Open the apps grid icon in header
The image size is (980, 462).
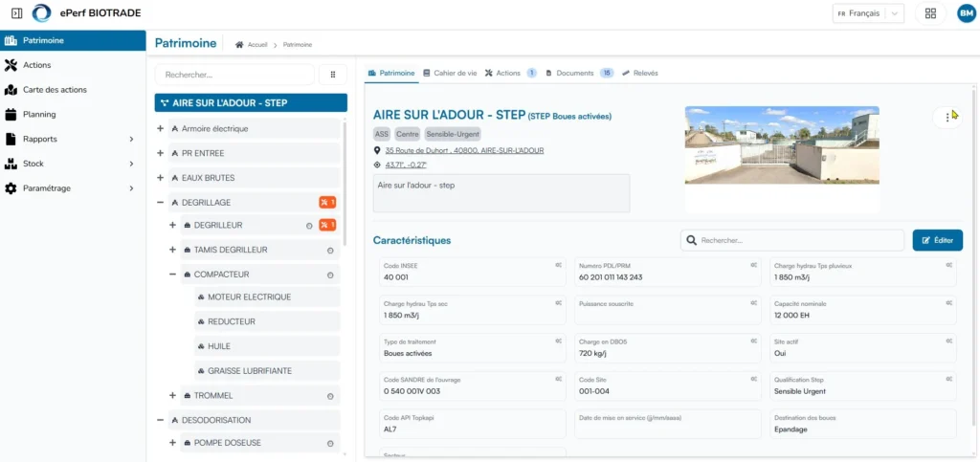pos(930,13)
